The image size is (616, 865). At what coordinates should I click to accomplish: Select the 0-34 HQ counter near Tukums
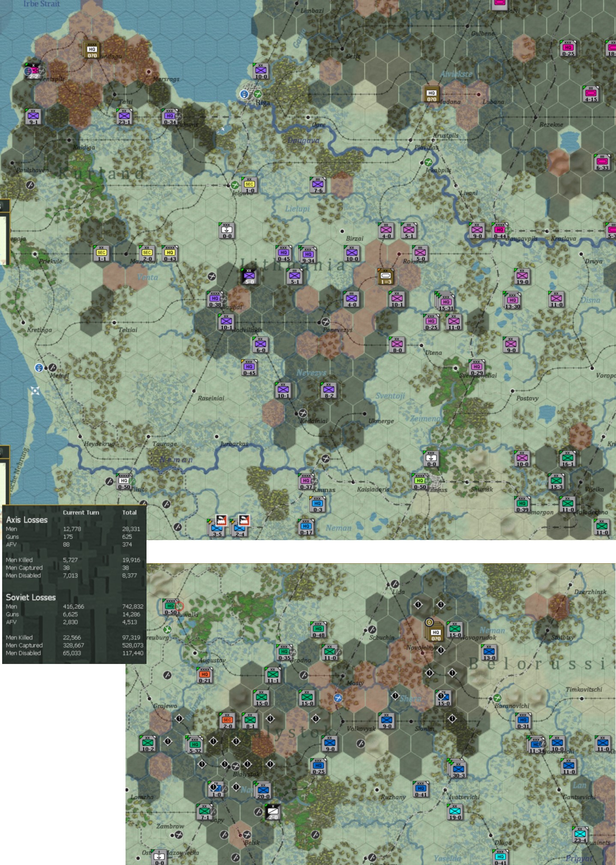coord(170,117)
